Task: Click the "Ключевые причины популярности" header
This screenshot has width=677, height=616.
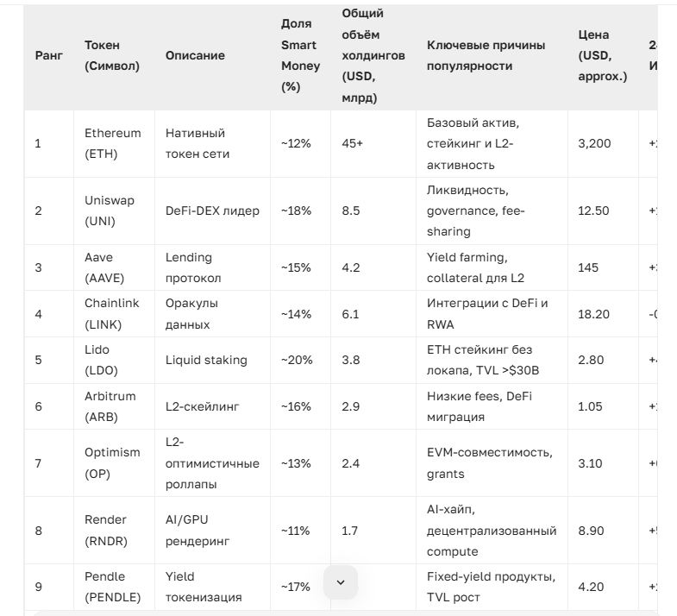Action: pos(486,55)
